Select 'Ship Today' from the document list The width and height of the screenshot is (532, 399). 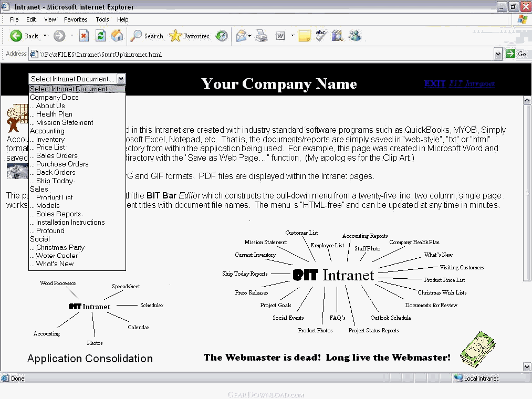[x=77, y=181]
